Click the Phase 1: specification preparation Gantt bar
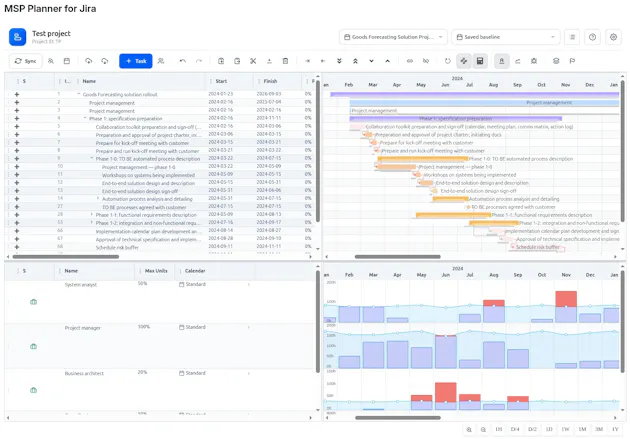Image resolution: width=630 pixels, height=439 pixels. click(456, 118)
